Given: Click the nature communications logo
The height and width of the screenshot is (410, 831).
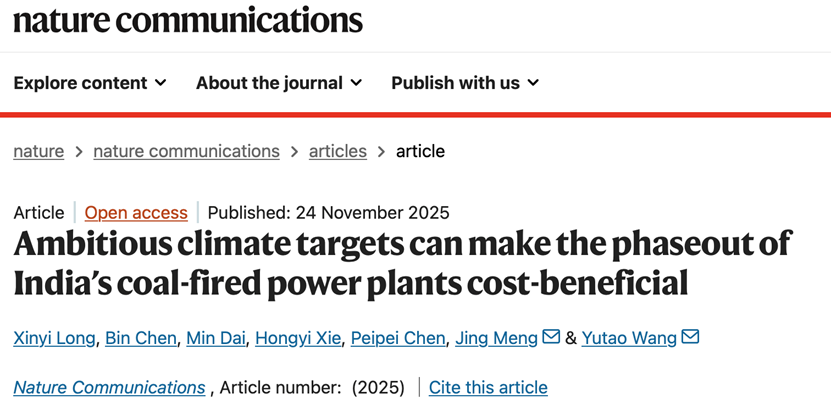Looking at the screenshot, I should tap(188, 21).
